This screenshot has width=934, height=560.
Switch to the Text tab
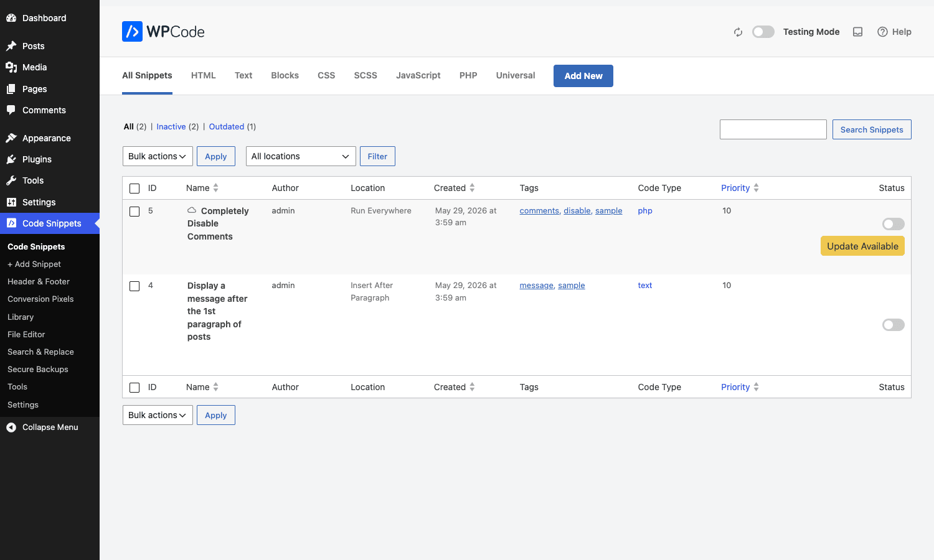point(243,75)
